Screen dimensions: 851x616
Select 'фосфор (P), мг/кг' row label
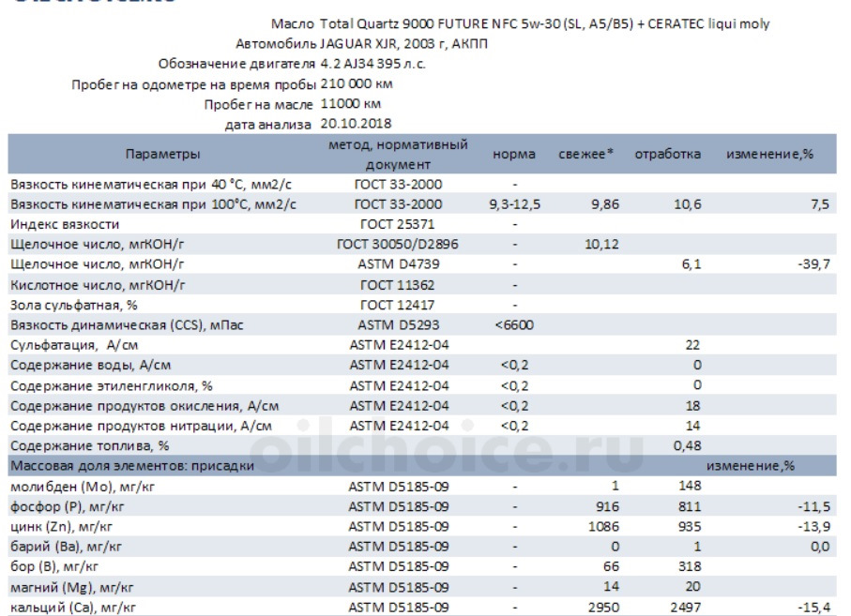pyautogui.click(x=68, y=506)
